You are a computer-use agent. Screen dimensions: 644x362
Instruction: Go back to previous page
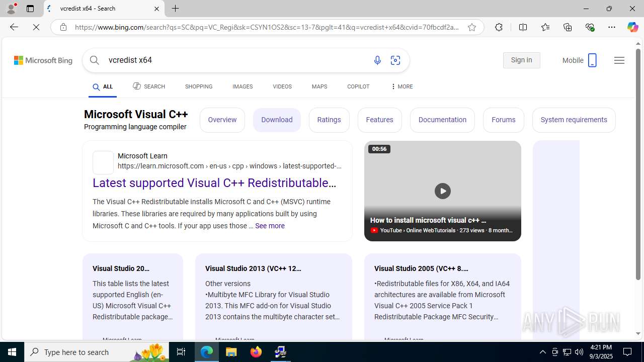click(x=14, y=27)
